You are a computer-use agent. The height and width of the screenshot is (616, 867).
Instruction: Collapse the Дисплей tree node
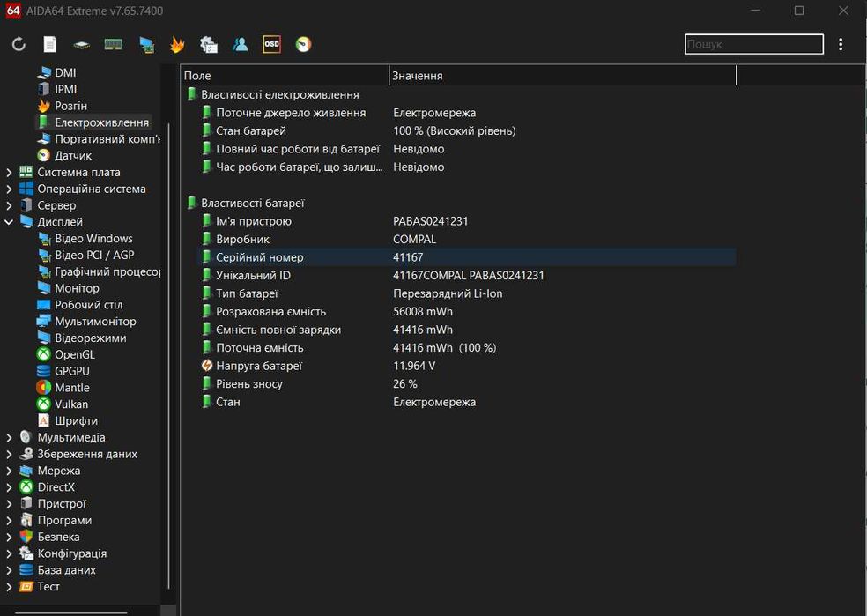pos(10,222)
